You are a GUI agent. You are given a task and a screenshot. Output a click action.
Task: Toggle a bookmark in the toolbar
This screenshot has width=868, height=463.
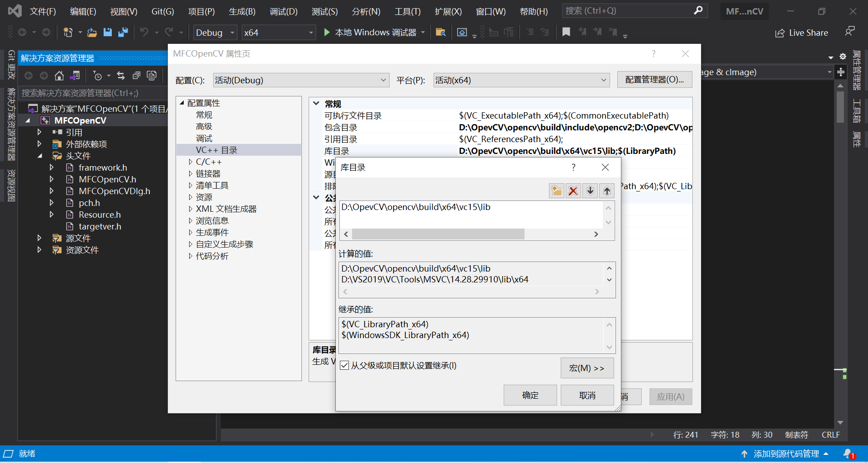click(x=567, y=32)
